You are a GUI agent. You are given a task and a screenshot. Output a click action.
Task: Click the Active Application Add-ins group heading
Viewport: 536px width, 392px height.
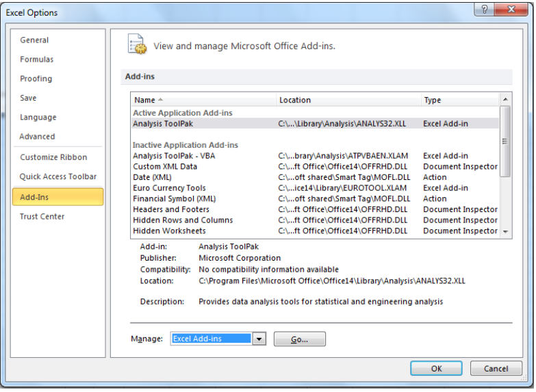(183, 113)
